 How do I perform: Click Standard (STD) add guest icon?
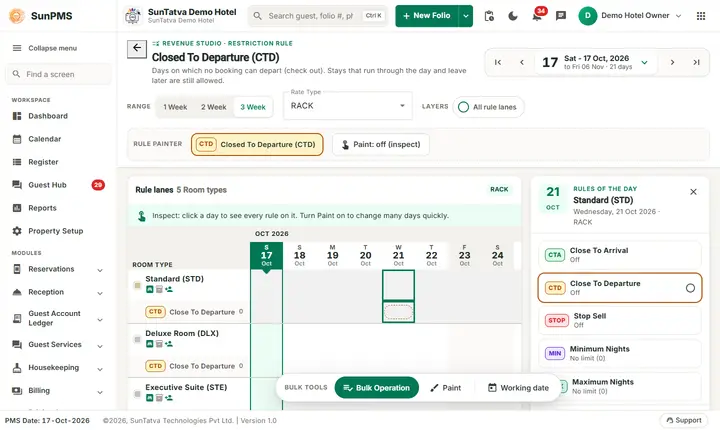point(169,289)
